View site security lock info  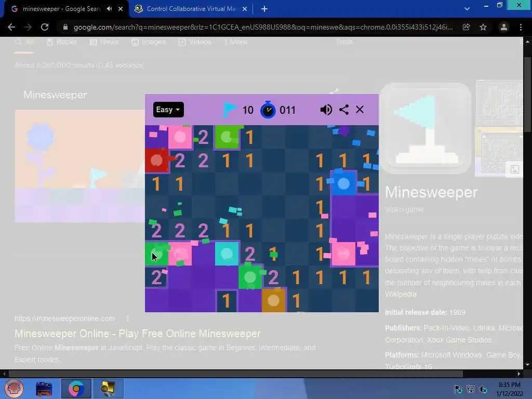click(65, 27)
